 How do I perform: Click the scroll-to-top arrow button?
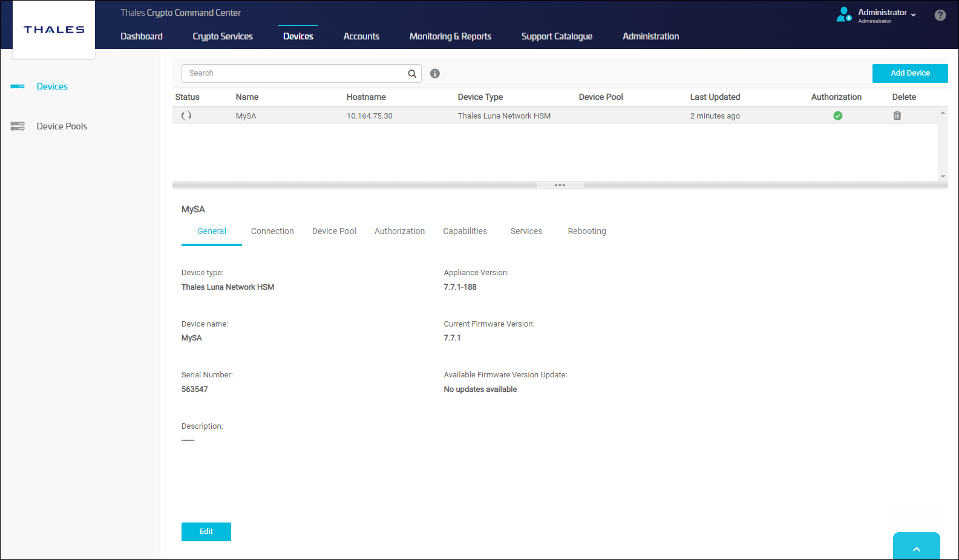(x=917, y=547)
